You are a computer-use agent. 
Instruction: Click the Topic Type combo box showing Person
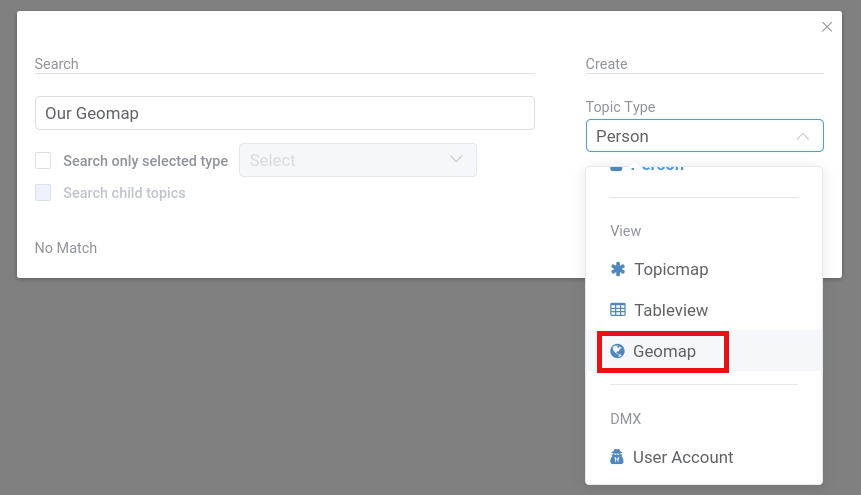(690, 136)
